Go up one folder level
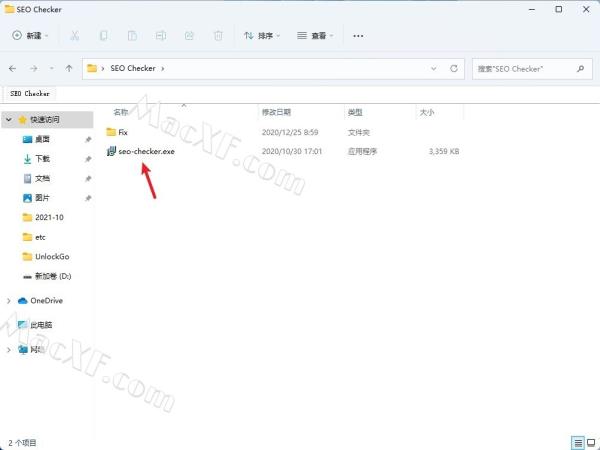The width and height of the screenshot is (600, 450). [x=68, y=69]
